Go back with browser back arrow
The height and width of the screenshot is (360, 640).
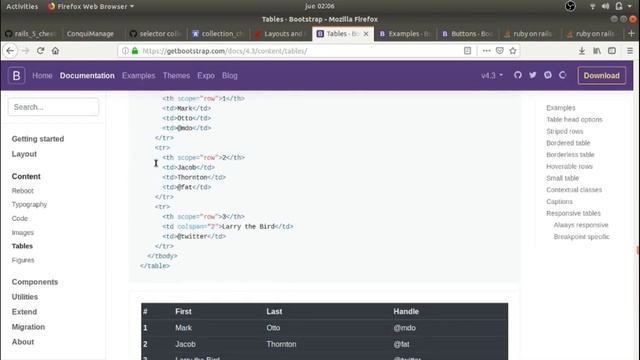[x=10, y=51]
